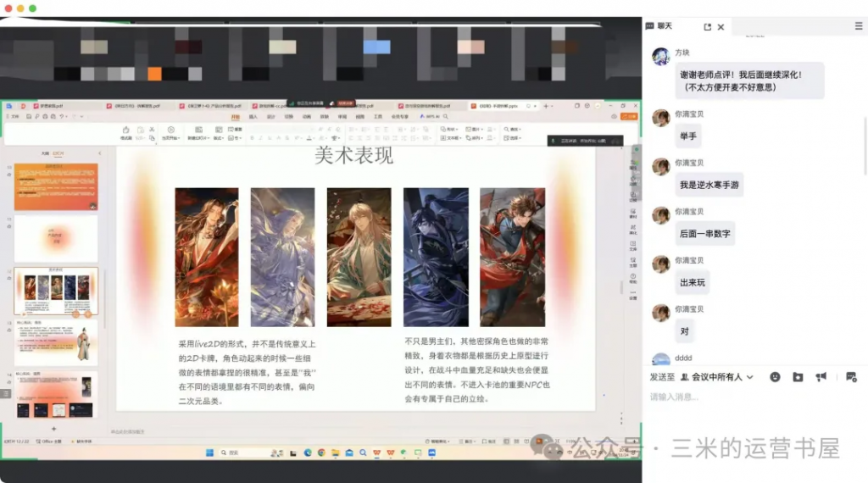Click the emoji icon in chat toolbar
Screen dimensions: 868x483
pos(775,376)
